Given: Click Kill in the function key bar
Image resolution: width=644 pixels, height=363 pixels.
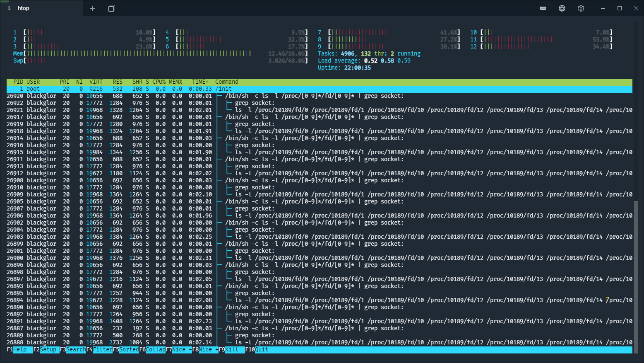Looking at the screenshot, I should (x=232, y=350).
